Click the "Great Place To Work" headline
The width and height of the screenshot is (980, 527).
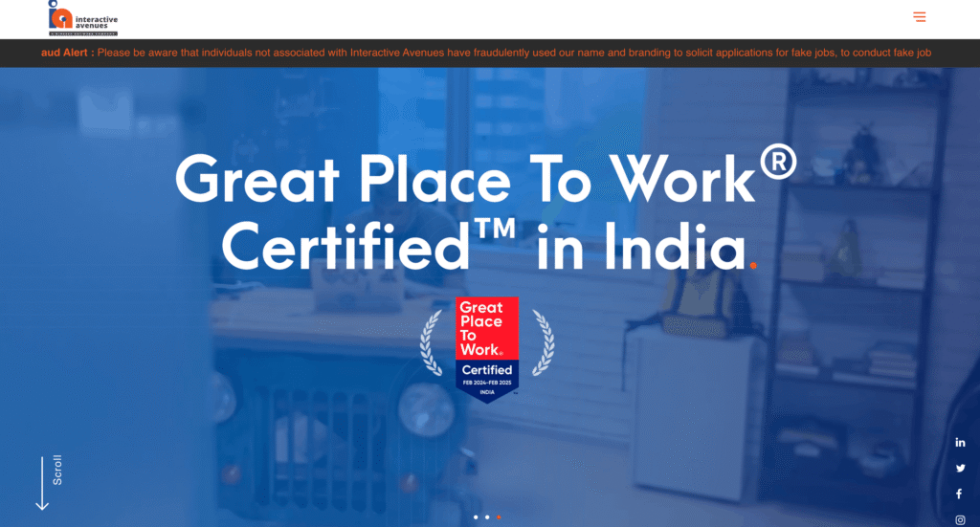tap(485, 178)
